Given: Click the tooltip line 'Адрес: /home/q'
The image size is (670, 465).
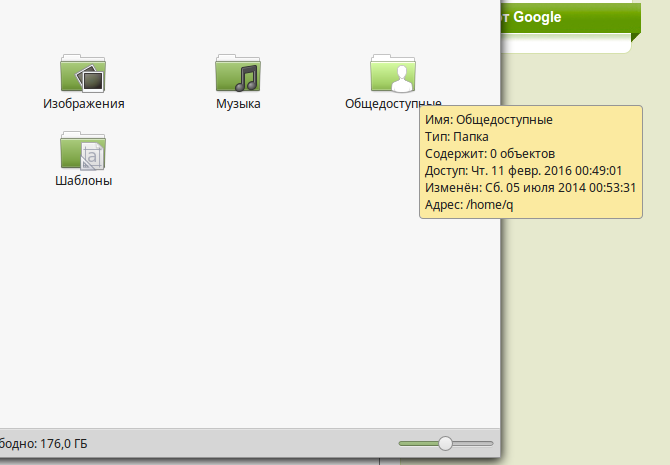Looking at the screenshot, I should pyautogui.click(x=469, y=205).
